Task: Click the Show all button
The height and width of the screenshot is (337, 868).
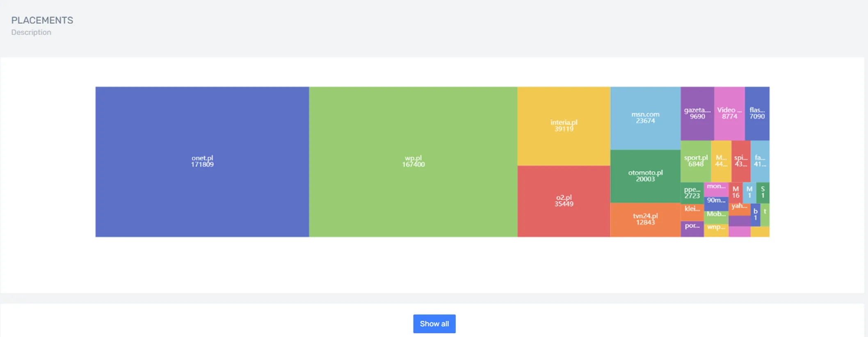Action: tap(434, 324)
